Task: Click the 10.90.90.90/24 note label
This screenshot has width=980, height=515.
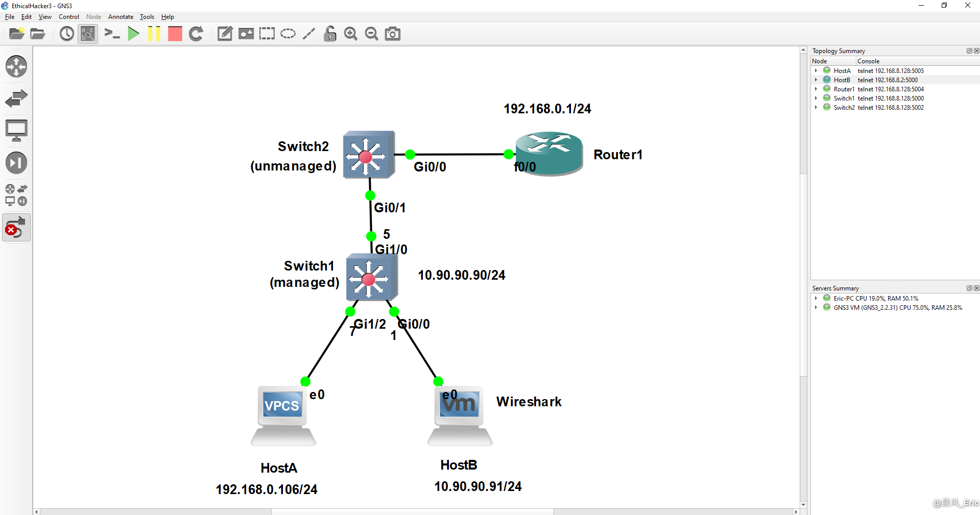Action: tap(462, 275)
